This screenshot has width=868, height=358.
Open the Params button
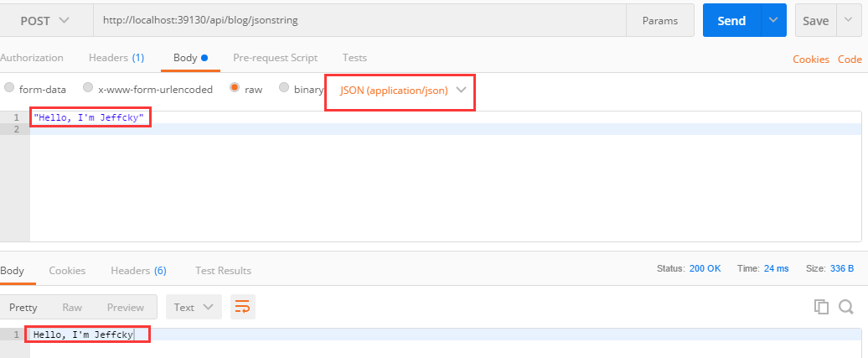660,20
